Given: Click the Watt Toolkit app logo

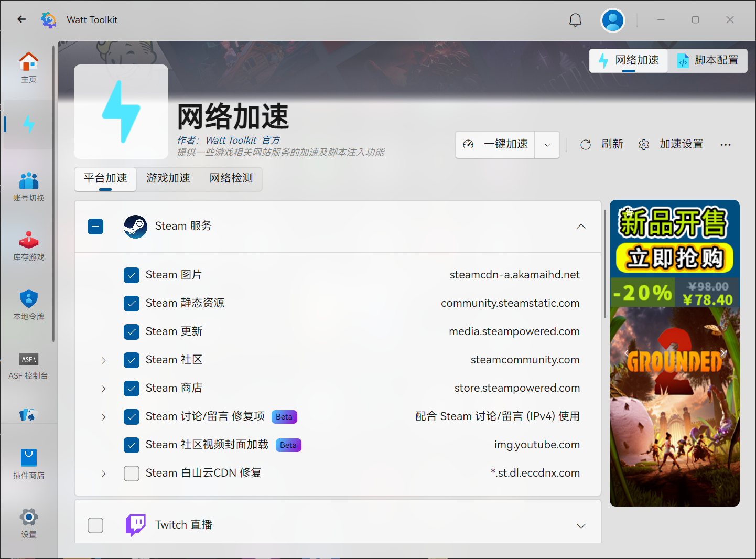Looking at the screenshot, I should 48,20.
